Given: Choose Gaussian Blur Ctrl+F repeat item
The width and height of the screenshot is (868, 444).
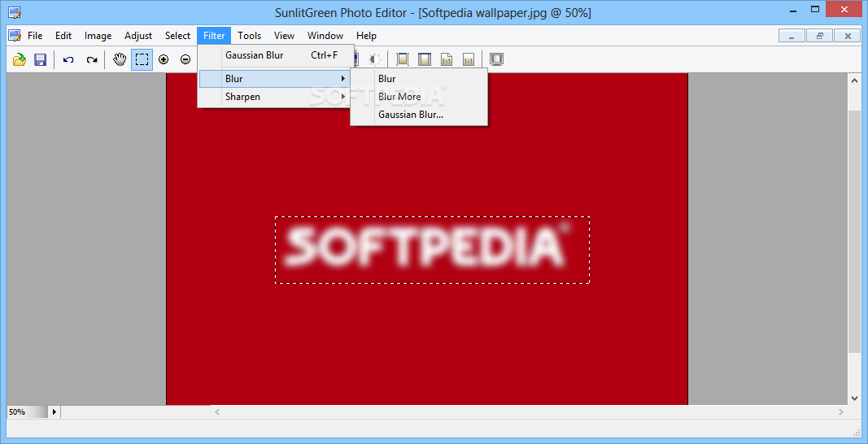Looking at the screenshot, I should [x=276, y=55].
